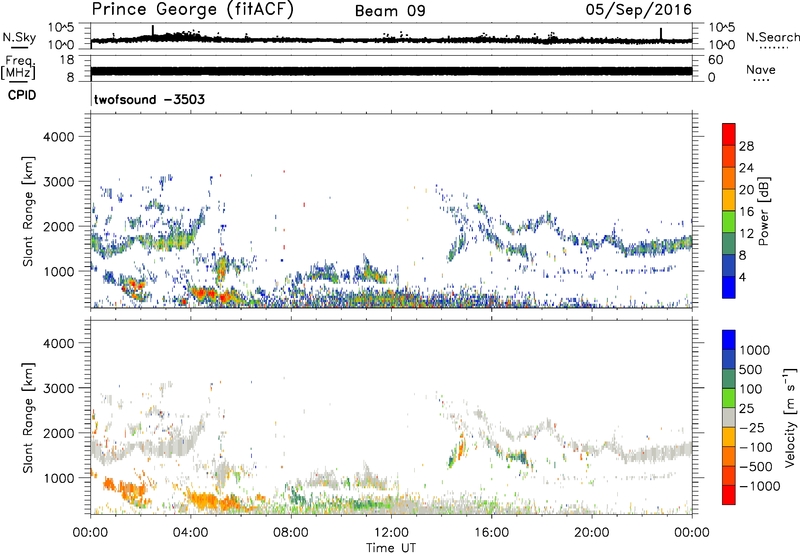Click the 'N.Sky' legend label
This screenshot has height=554, width=800.
point(19,37)
